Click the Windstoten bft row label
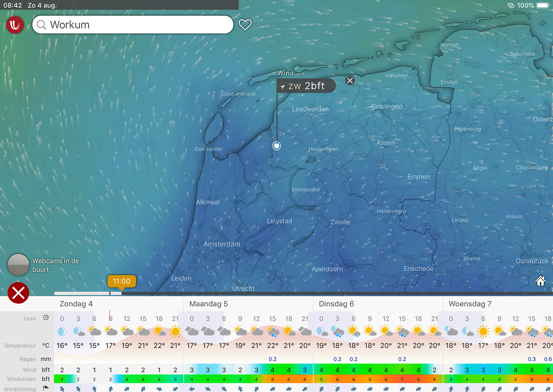The width and height of the screenshot is (553, 392). 29,379
